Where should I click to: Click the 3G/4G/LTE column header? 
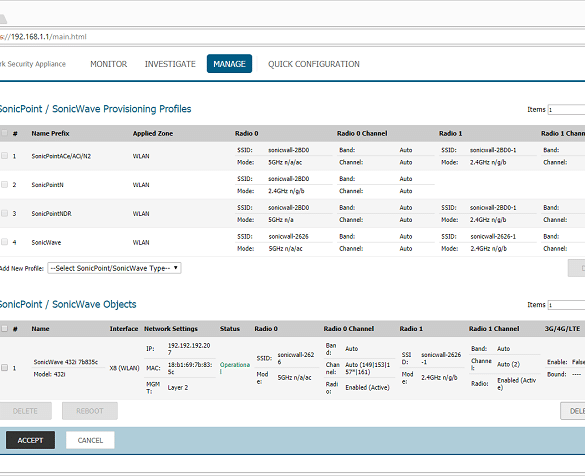click(x=562, y=329)
